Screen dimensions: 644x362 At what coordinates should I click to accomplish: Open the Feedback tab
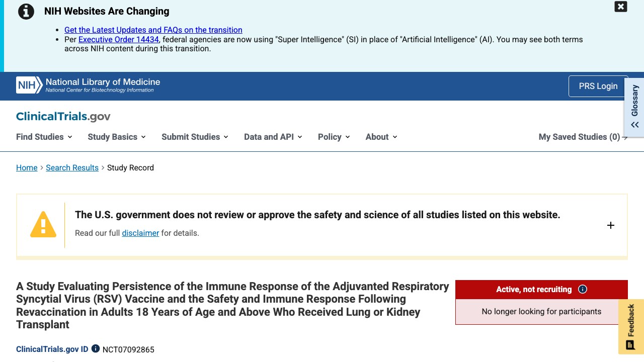[x=631, y=327]
